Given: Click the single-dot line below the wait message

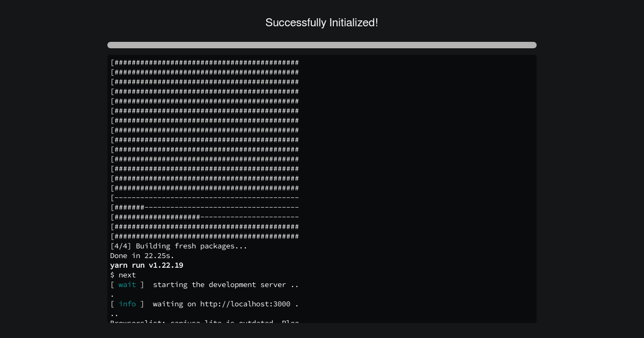Looking at the screenshot, I should pyautogui.click(x=112, y=295).
